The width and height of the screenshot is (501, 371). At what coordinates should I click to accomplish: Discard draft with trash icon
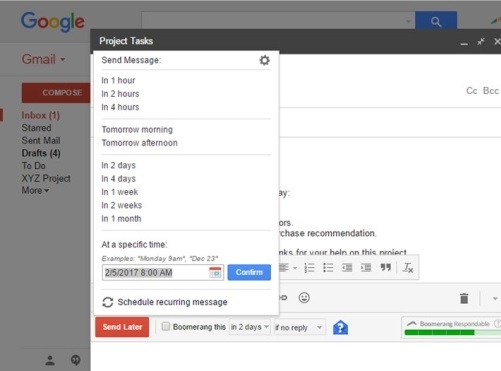464,298
